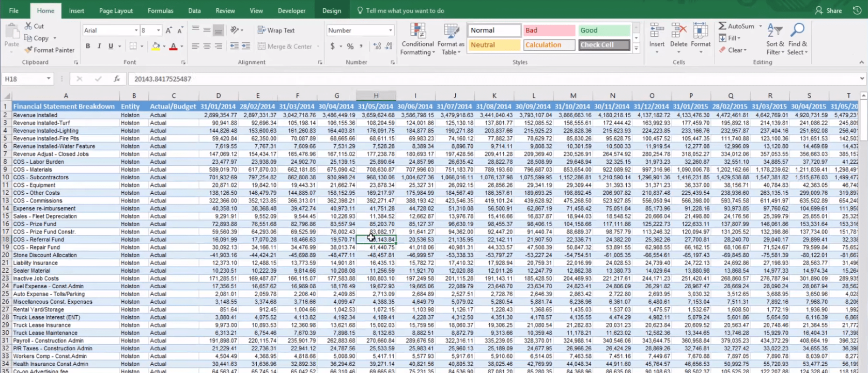The image size is (868, 373).
Task: Open the File tab
Action: click(x=14, y=10)
